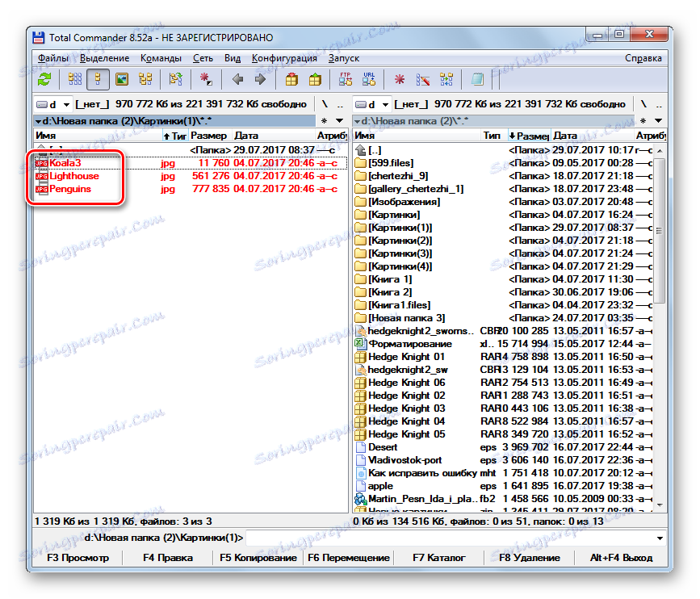Click the F8 Удаление button
The height and width of the screenshot is (599, 700).
tap(530, 558)
